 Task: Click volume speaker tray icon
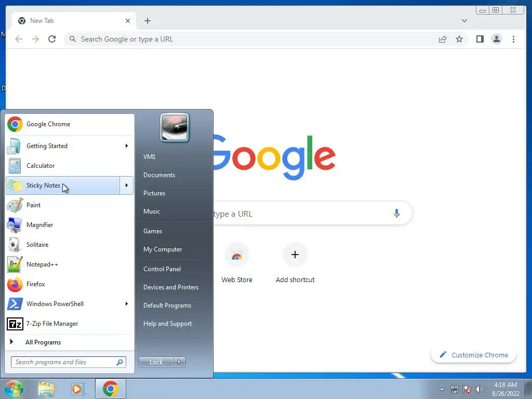(x=480, y=389)
